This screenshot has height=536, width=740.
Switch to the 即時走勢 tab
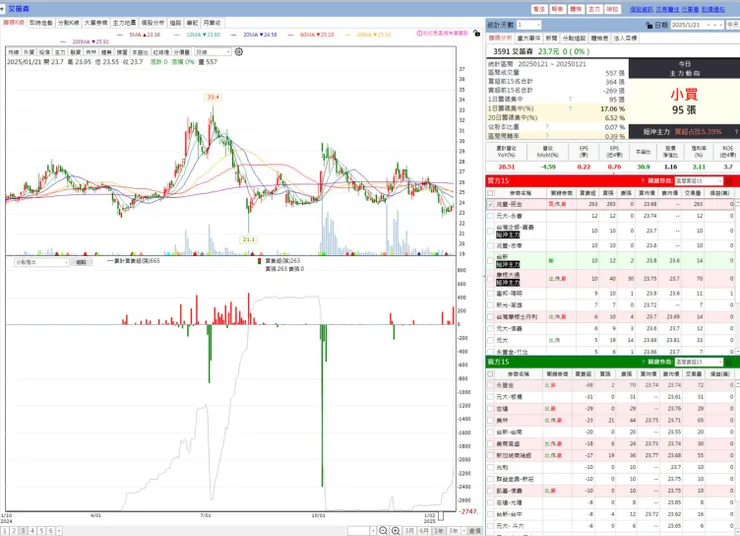coord(41,23)
